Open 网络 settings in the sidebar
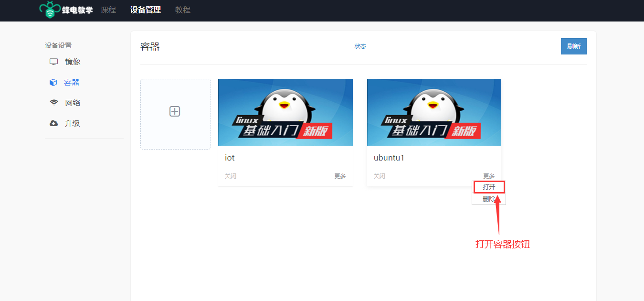The height and width of the screenshot is (301, 644). pos(73,103)
